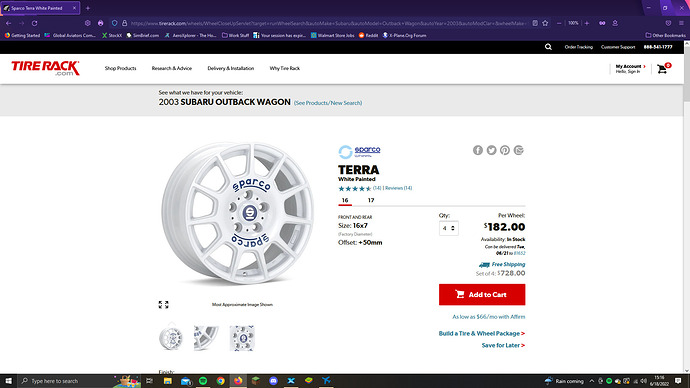This screenshot has width=690, height=388.
Task: Open the shopping cart icon
Action: pos(663,68)
